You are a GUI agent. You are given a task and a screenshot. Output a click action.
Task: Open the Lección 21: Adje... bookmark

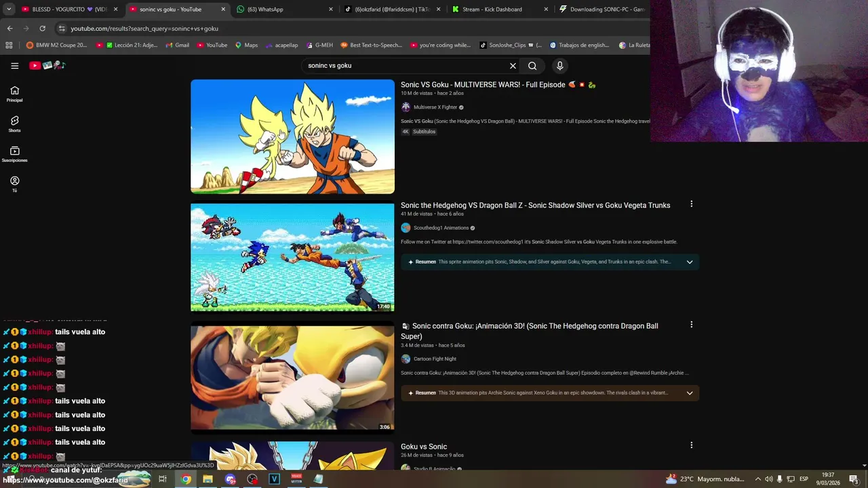pyautogui.click(x=127, y=45)
